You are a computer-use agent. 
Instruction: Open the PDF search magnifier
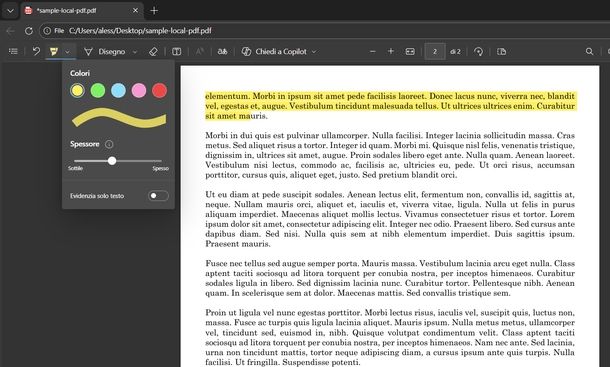pyautogui.click(x=589, y=51)
